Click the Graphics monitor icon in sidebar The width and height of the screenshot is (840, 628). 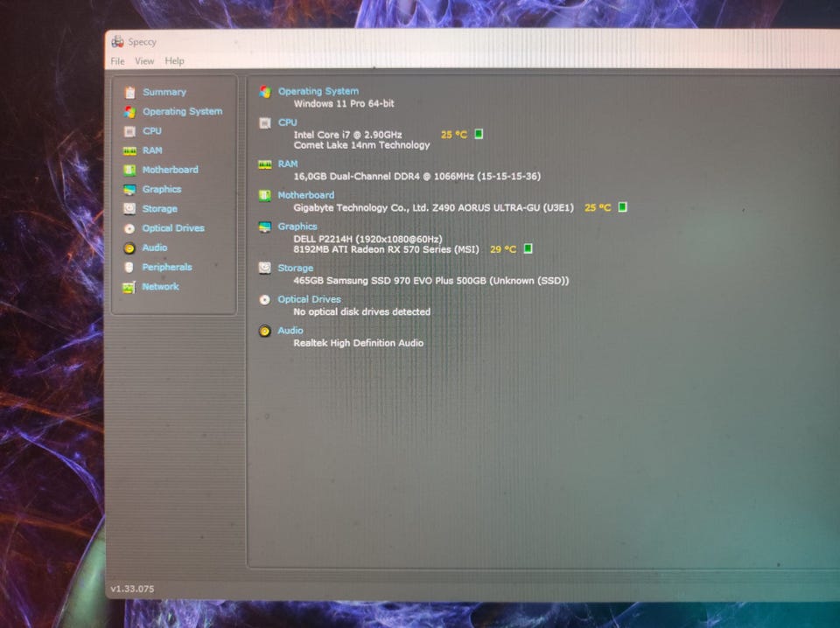click(129, 190)
